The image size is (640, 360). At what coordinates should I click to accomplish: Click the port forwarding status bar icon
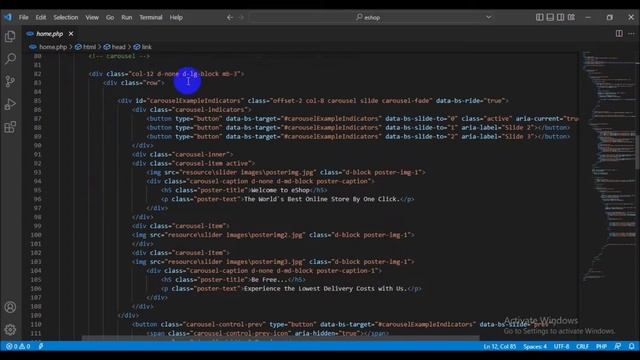(41, 346)
